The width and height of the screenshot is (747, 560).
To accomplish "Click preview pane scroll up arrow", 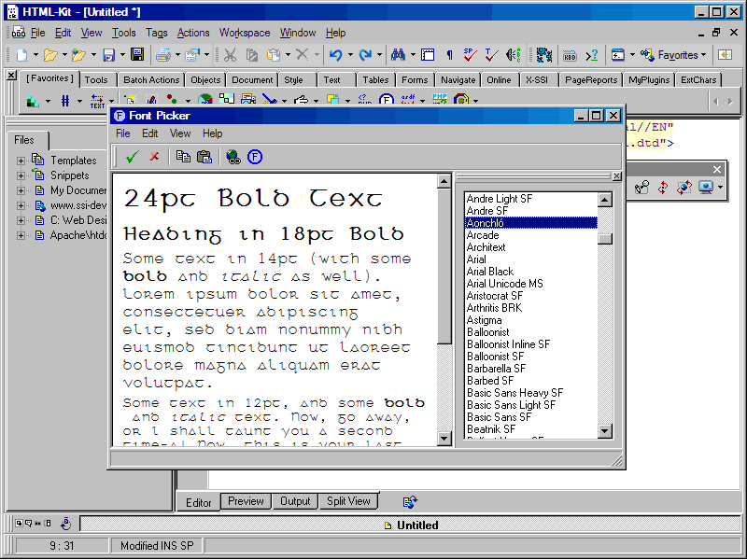I will tap(444, 181).
